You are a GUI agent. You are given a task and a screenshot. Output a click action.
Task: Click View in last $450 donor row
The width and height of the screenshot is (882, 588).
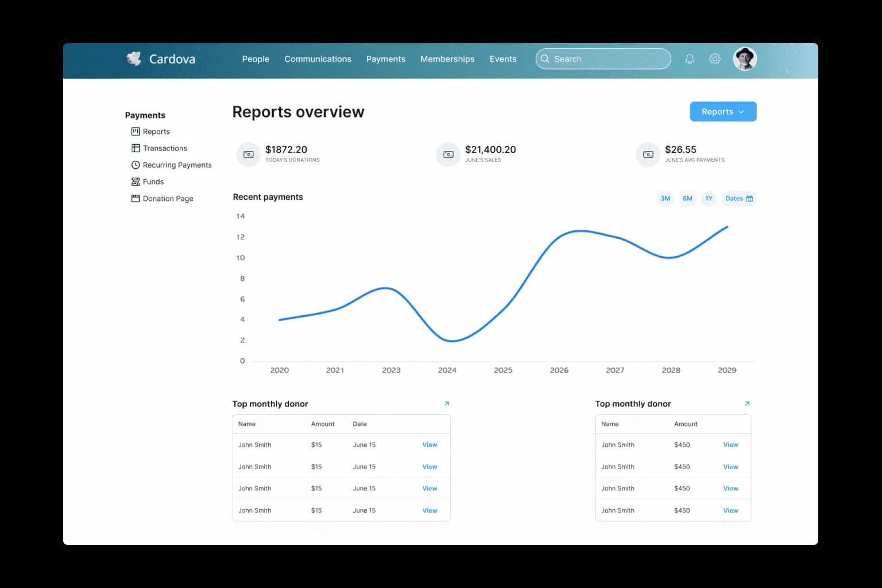point(730,510)
